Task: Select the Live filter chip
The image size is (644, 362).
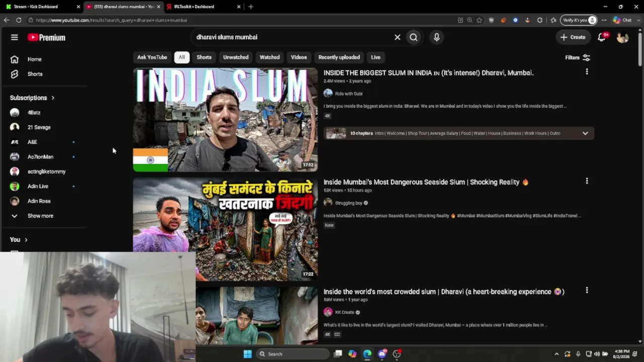Action: tap(376, 57)
